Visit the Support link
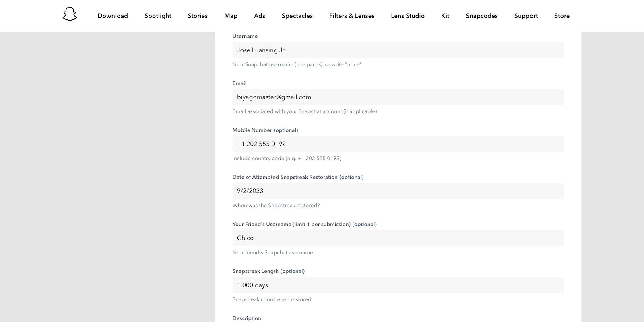Image resolution: width=644 pixels, height=322 pixels. [526, 16]
